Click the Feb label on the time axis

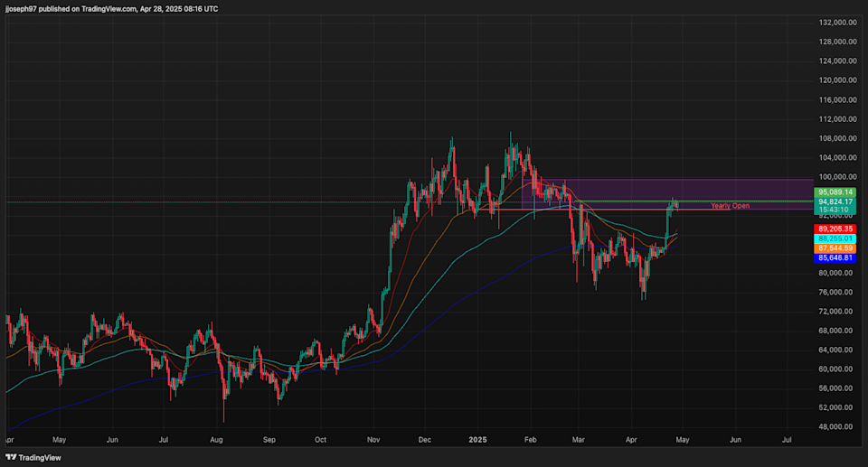tap(531, 440)
